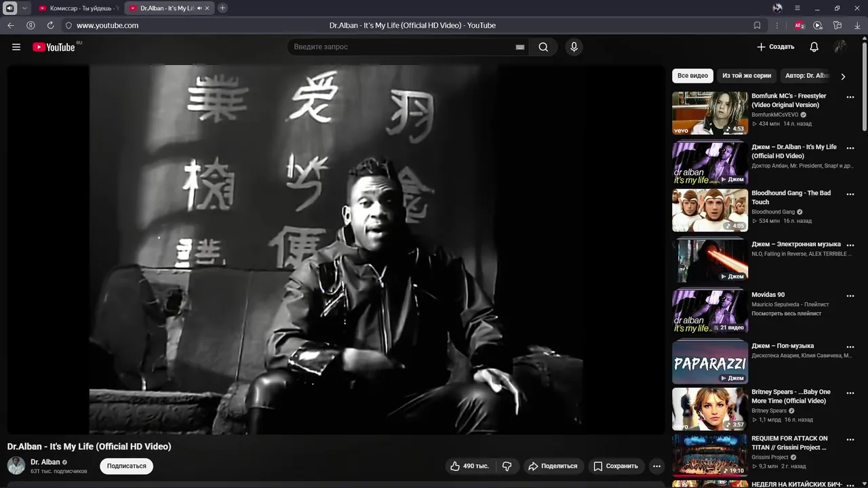This screenshot has height=488, width=868.
Task: Go back with the browser back arrow
Action: click(10, 25)
